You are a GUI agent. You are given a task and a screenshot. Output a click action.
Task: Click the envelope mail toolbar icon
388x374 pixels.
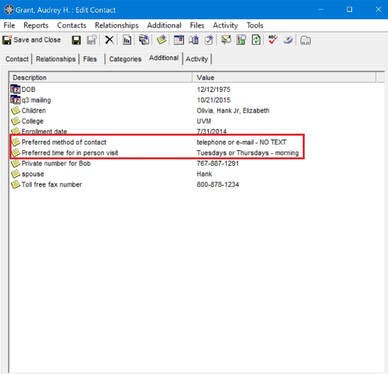(x=226, y=40)
